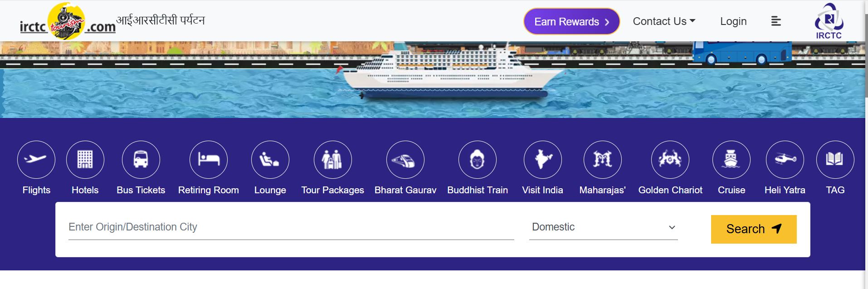Click the Login link
Screen dimensions: 868x289
(733, 21)
